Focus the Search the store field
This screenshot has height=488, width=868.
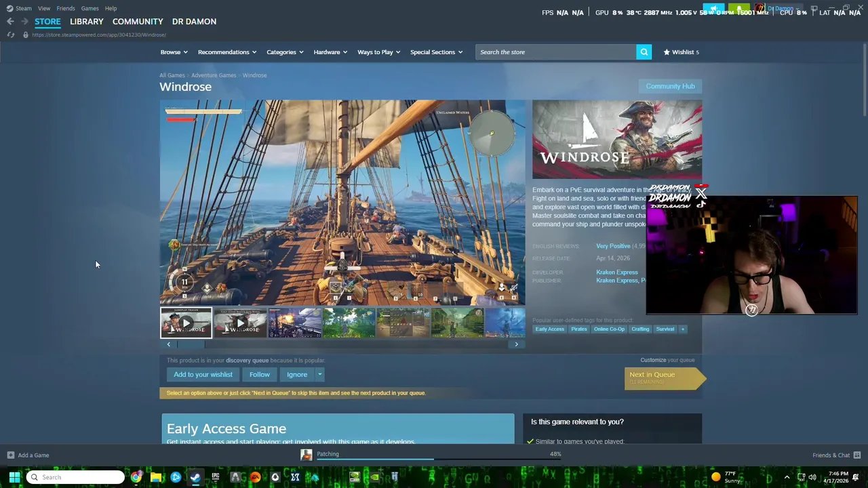click(556, 52)
